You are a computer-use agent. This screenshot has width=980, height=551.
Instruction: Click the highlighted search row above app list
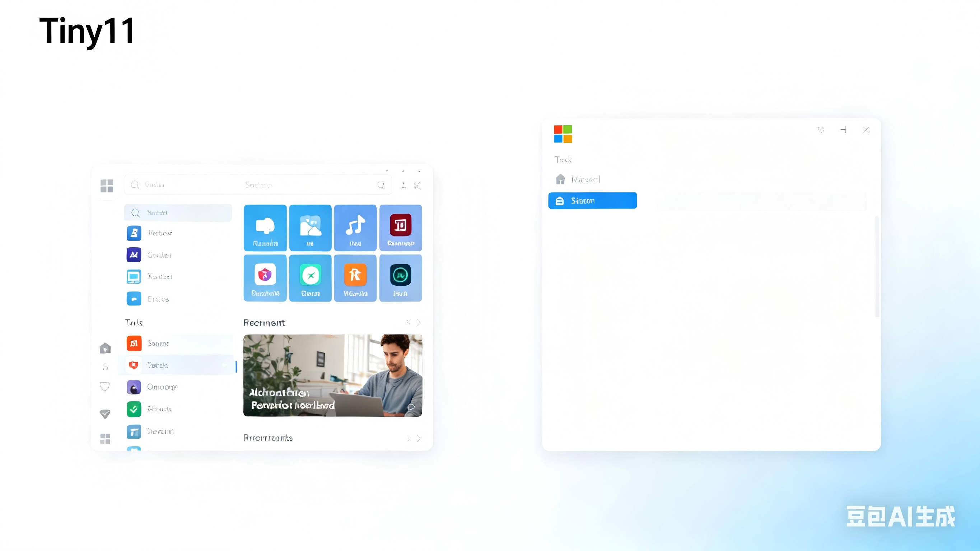pyautogui.click(x=178, y=213)
